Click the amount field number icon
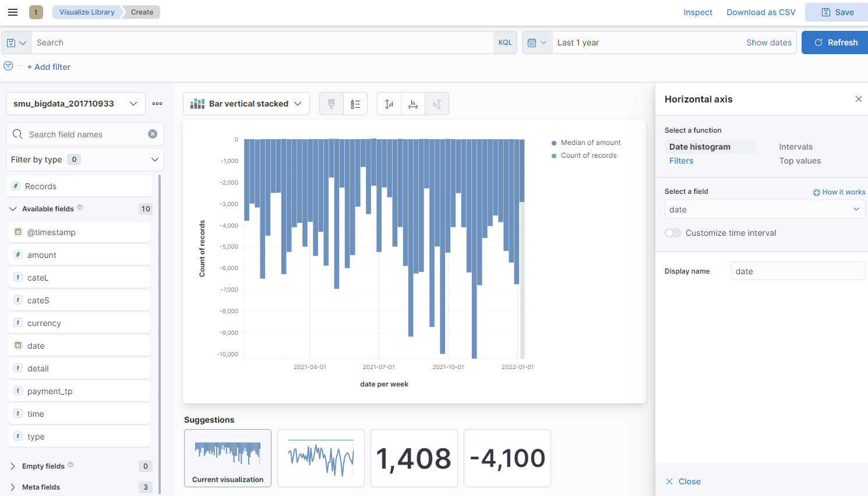Viewport: 868px width, 496px height. [18, 254]
